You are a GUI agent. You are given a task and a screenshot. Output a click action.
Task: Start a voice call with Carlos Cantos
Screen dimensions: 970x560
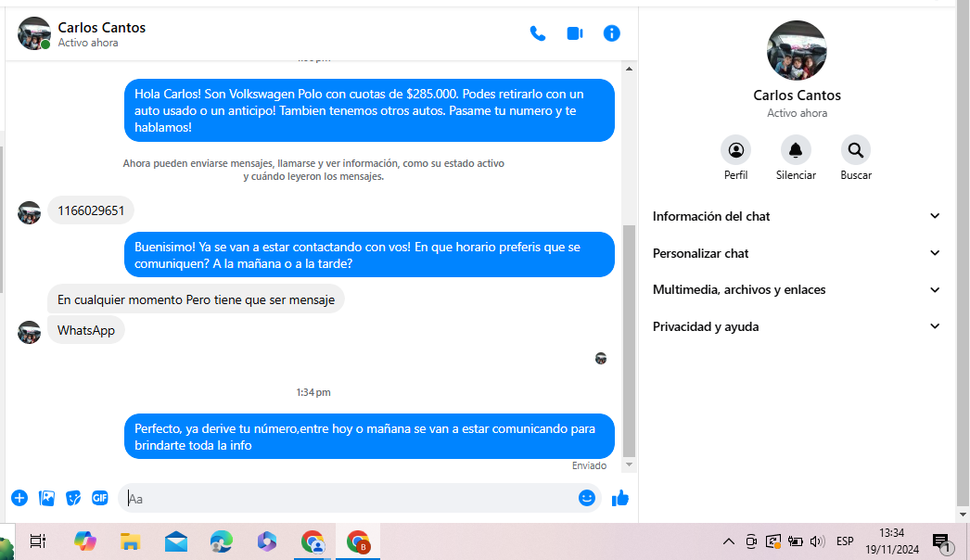click(538, 33)
